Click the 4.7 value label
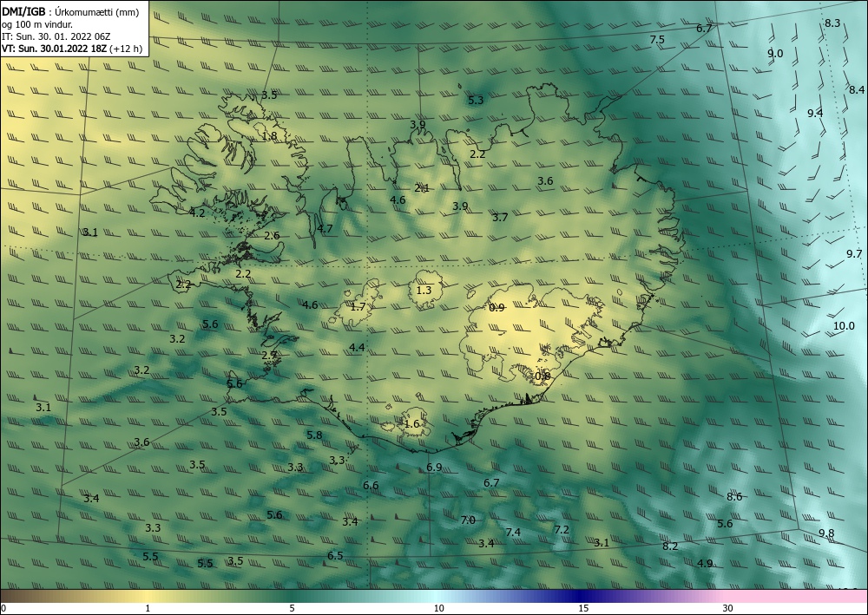This screenshot has height=615, width=868. (325, 228)
